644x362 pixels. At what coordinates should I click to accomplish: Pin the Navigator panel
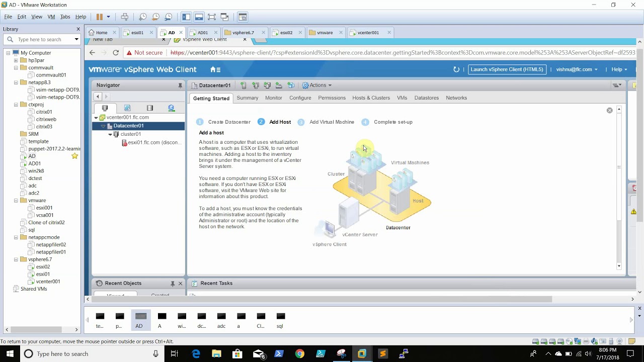180,85
